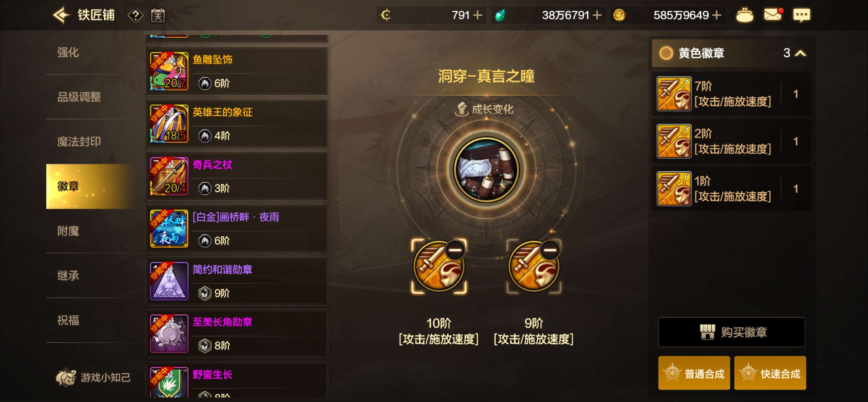Open the calendar icon beside 铁匠铺
868x402 pixels.
tap(157, 16)
